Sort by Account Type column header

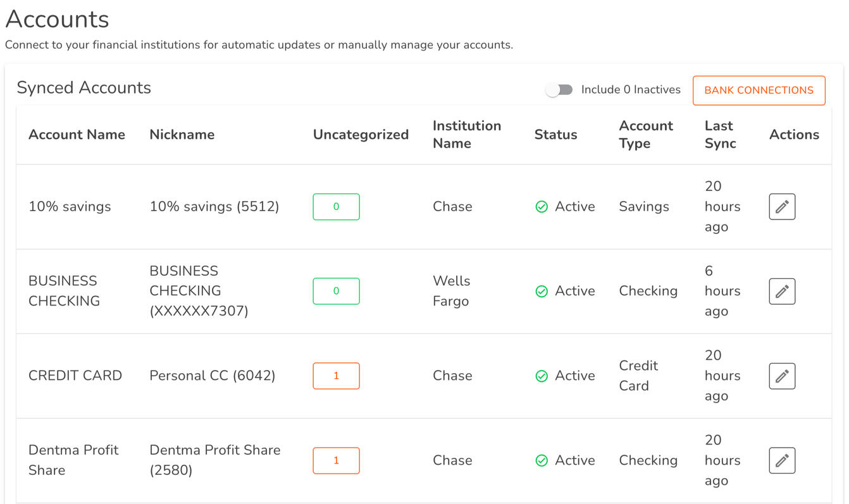coord(645,135)
